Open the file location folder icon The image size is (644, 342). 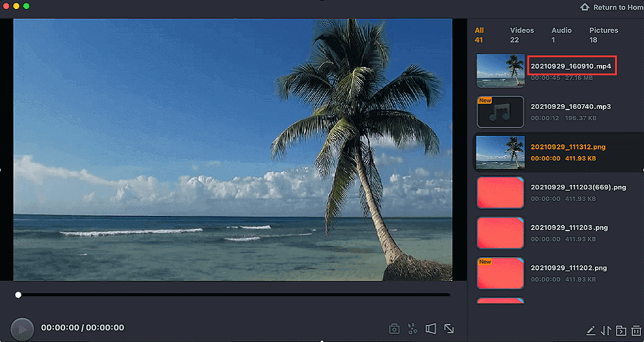(620, 331)
